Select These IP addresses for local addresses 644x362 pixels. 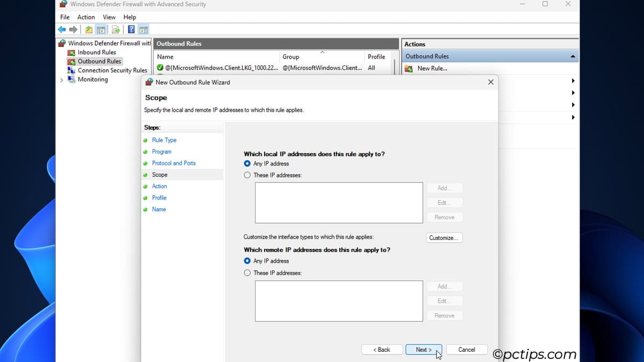tap(247, 175)
